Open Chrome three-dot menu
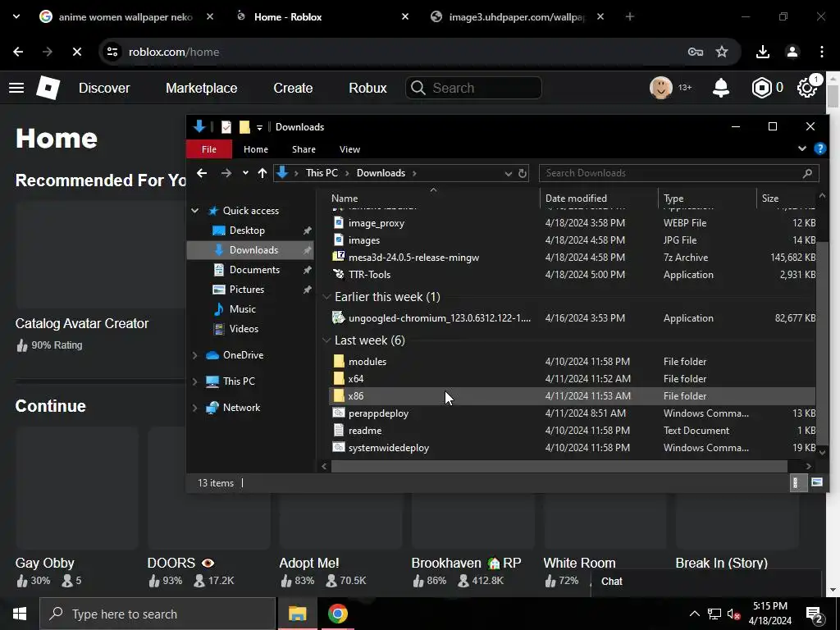This screenshot has width=840, height=630. pyautogui.click(x=822, y=52)
